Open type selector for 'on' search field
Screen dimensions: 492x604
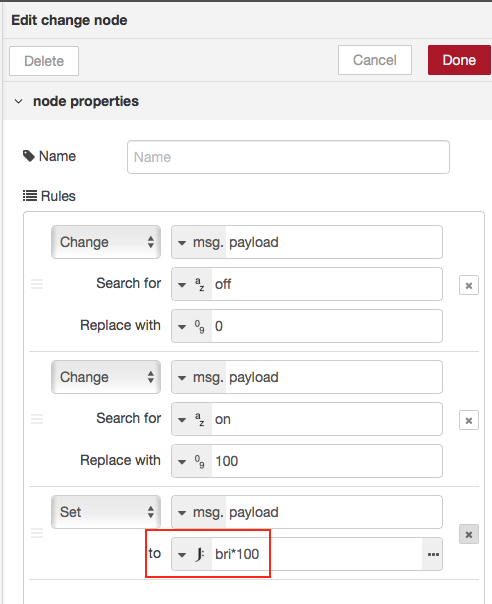(191, 419)
